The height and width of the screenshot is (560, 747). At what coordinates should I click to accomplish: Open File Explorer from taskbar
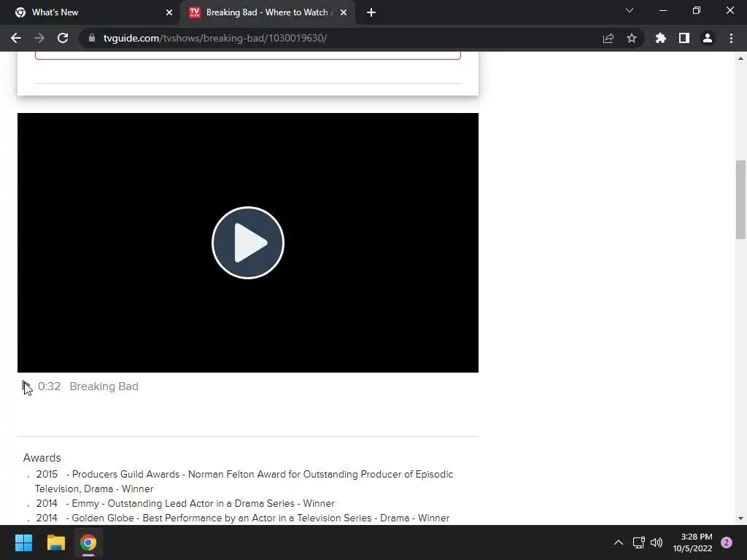click(55, 542)
